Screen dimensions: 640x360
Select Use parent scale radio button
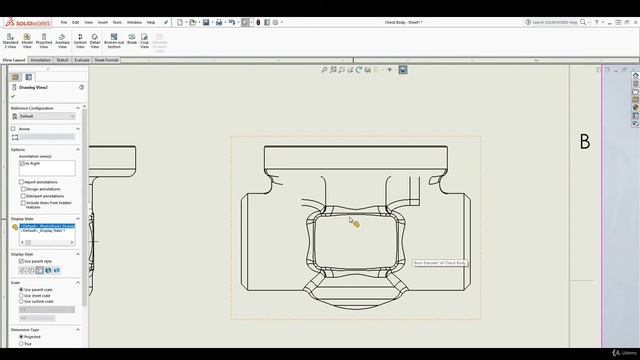coord(21,289)
